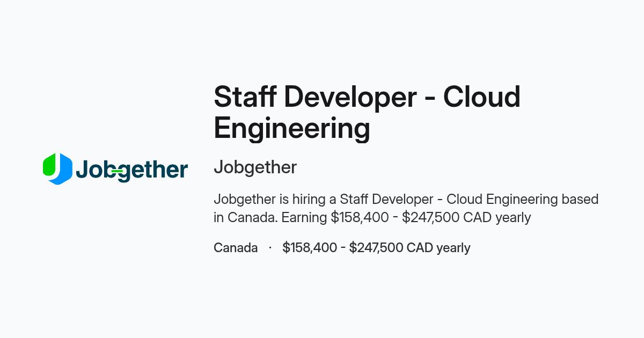Click the Jobgether wordmark in the logo
This screenshot has height=338, width=644.
[132, 171]
